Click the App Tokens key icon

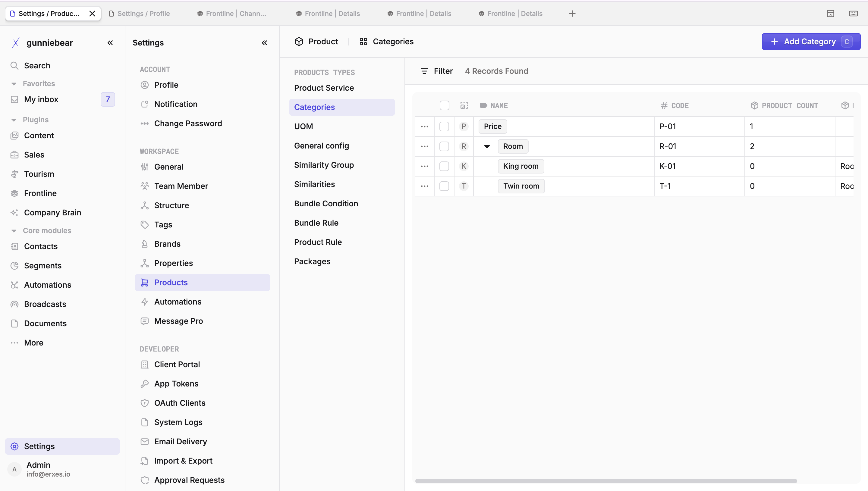(x=144, y=384)
